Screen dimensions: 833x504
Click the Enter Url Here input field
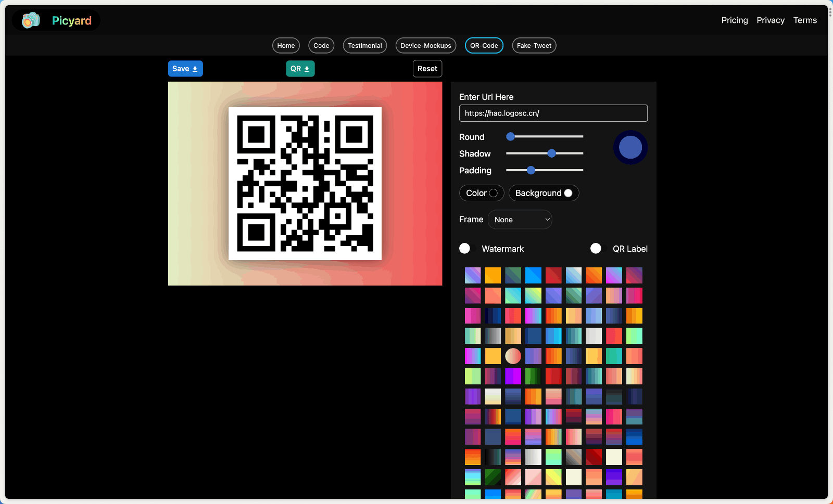pos(553,113)
